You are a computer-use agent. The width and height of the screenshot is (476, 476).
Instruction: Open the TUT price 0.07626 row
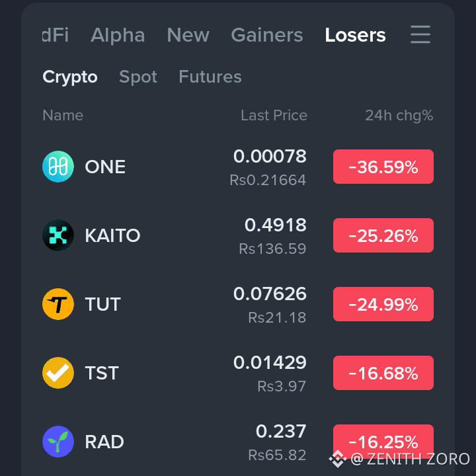tap(238, 304)
